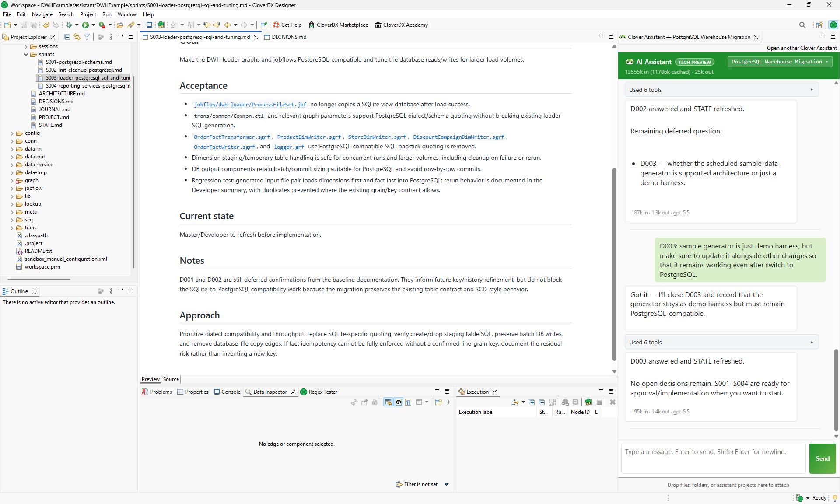Toggle the first highlighted Data Inspector button
Viewport: 840px width, 504px height.
click(388, 402)
